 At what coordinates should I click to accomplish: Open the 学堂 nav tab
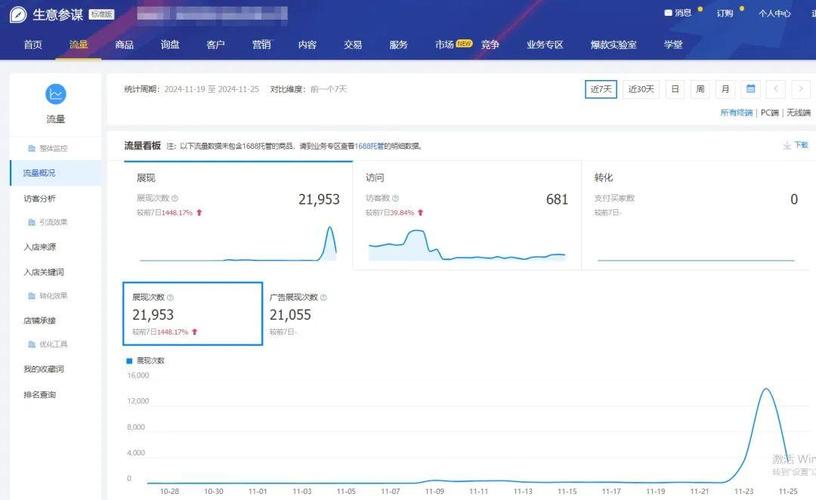673,45
